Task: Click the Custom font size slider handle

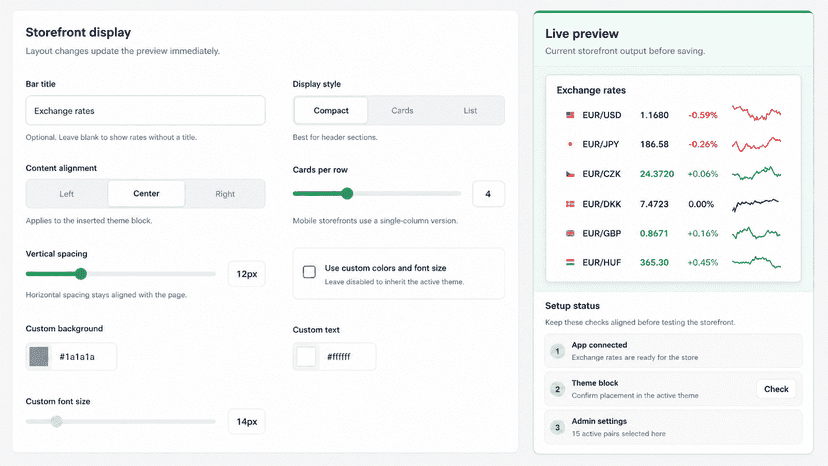Action: click(x=57, y=421)
